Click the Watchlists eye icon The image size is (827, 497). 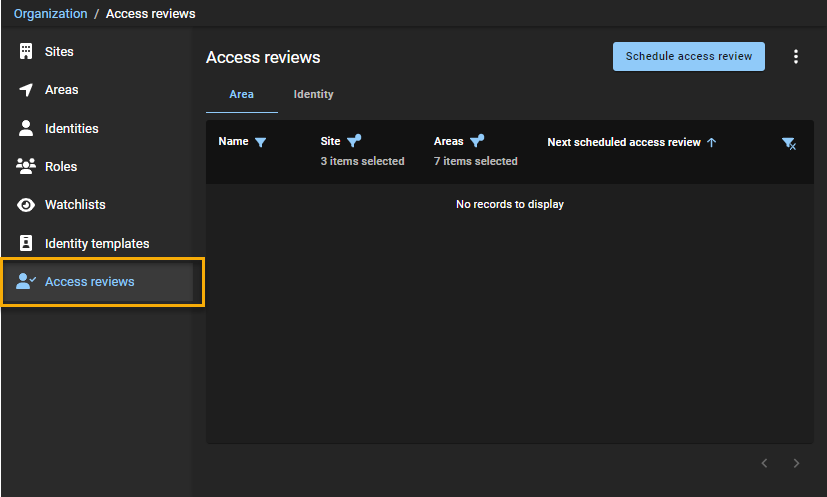coord(26,205)
